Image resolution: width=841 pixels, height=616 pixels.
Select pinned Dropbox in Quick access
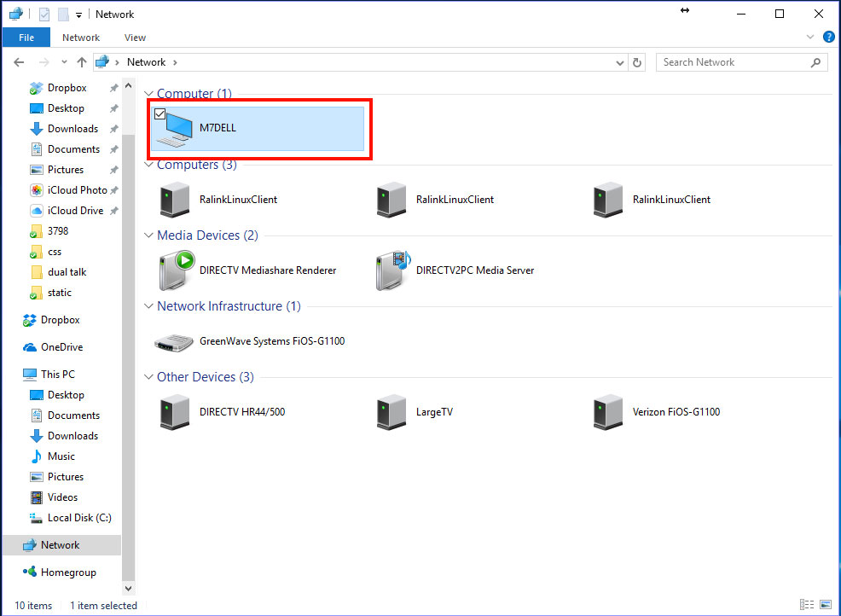coord(67,88)
